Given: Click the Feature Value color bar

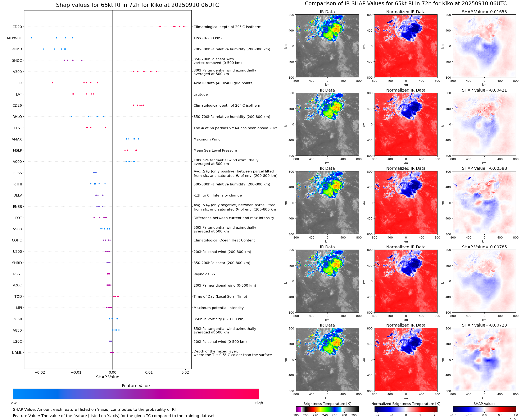Looking at the screenshot, I should 136,394.
